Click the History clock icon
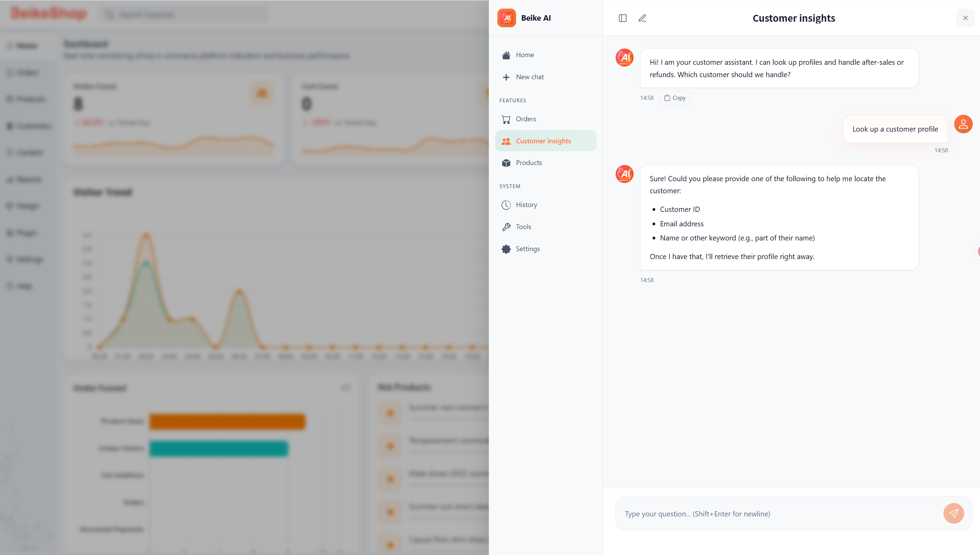 (x=506, y=205)
